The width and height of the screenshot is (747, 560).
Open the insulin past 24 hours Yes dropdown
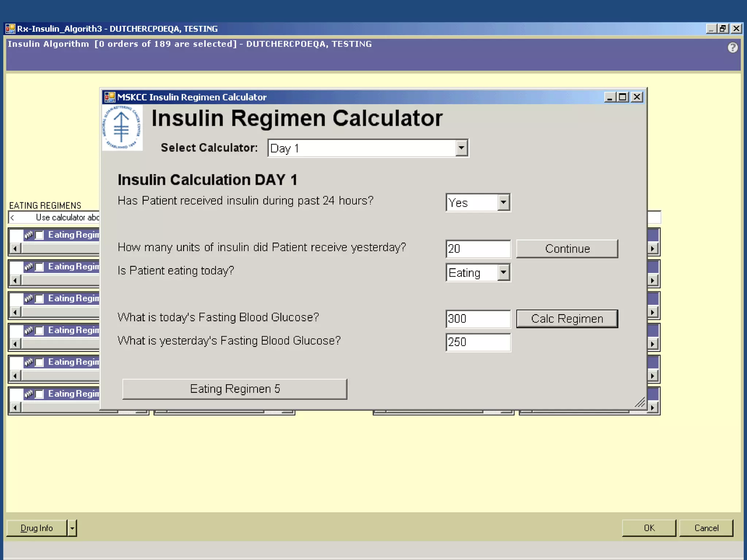click(x=503, y=202)
